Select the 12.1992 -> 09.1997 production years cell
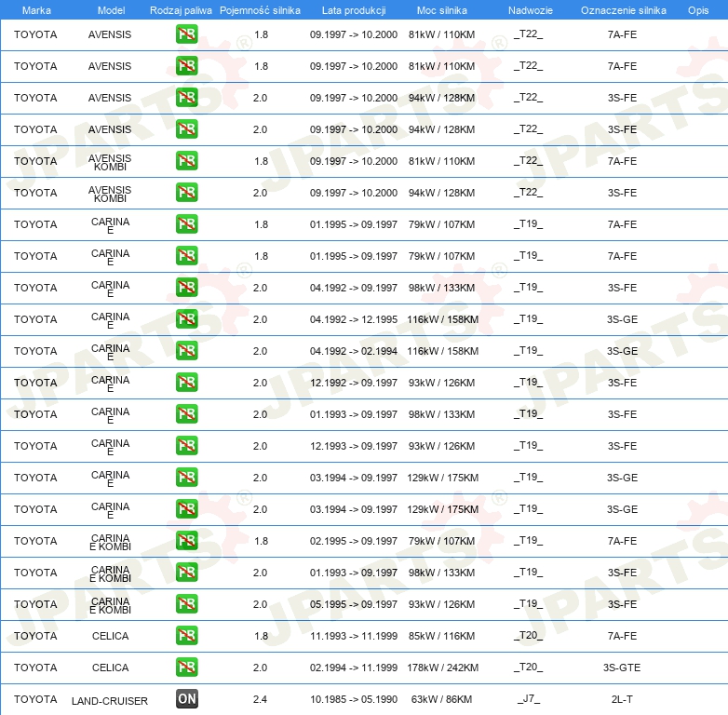This screenshot has width=728, height=715. point(354,383)
